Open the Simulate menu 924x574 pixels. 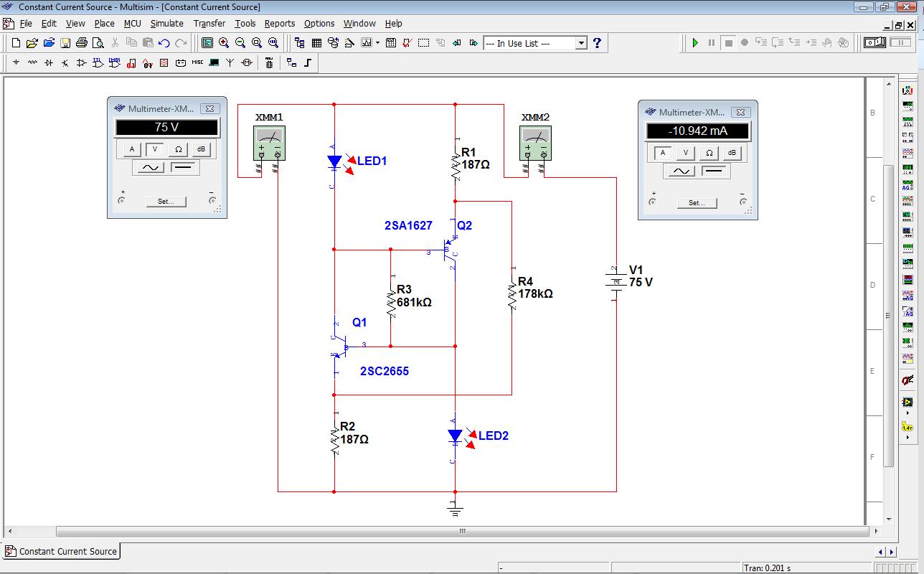[x=166, y=23]
